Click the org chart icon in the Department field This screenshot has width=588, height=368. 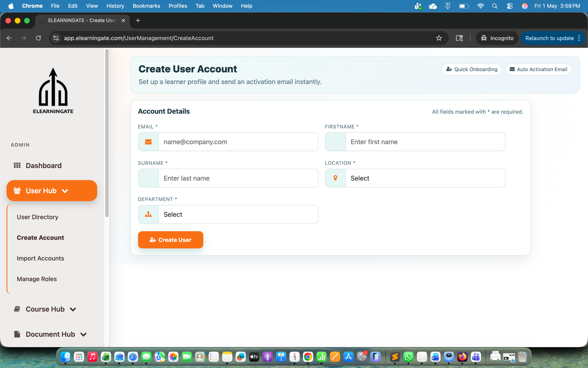(148, 214)
